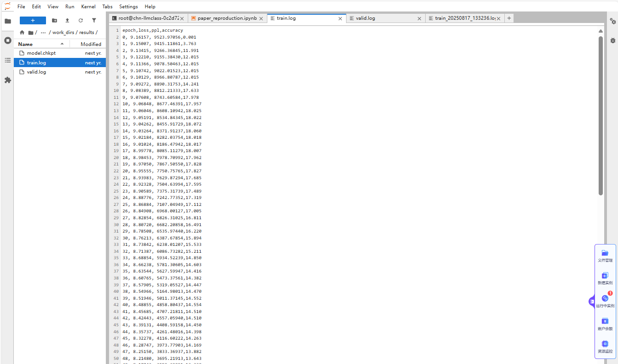Refresh the file browser list
The height and width of the screenshot is (364, 618).
tap(81, 21)
